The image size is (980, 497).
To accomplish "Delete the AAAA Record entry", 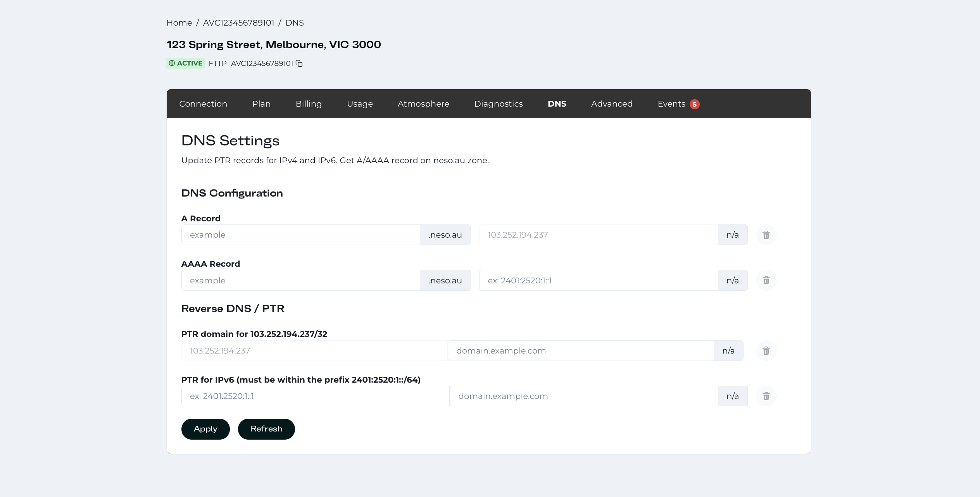I will [x=766, y=280].
